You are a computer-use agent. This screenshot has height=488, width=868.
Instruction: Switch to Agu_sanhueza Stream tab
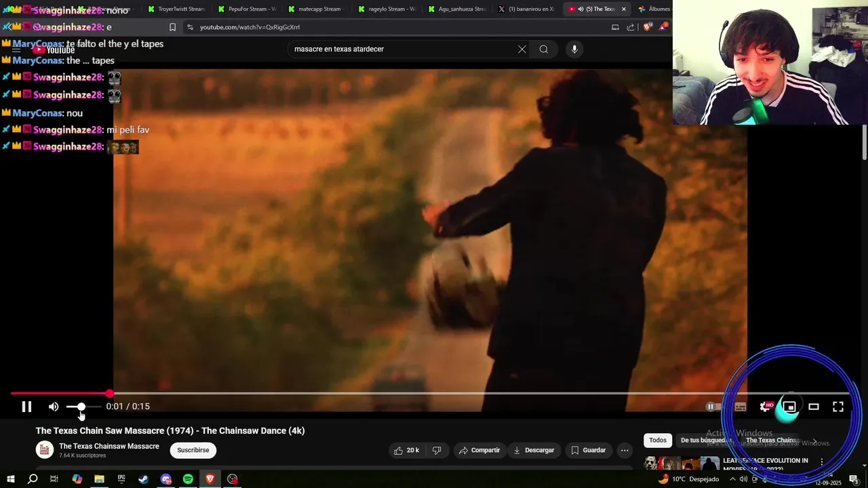tap(456, 9)
